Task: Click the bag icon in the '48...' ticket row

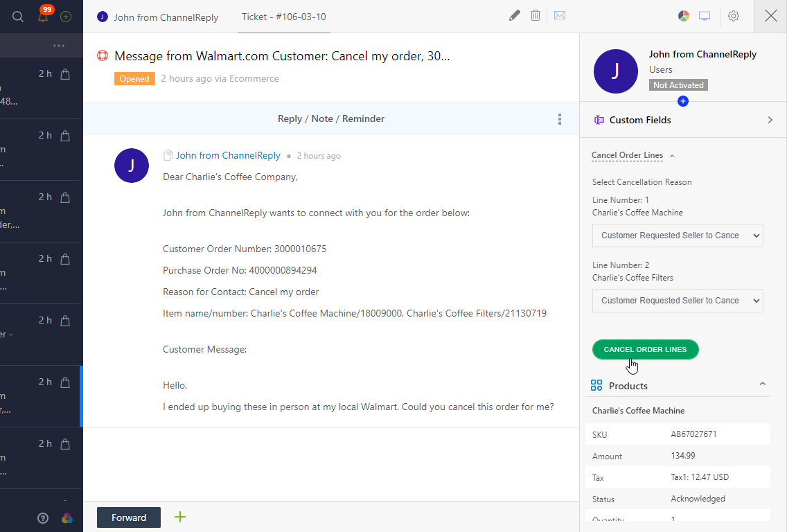Action: tap(65, 74)
